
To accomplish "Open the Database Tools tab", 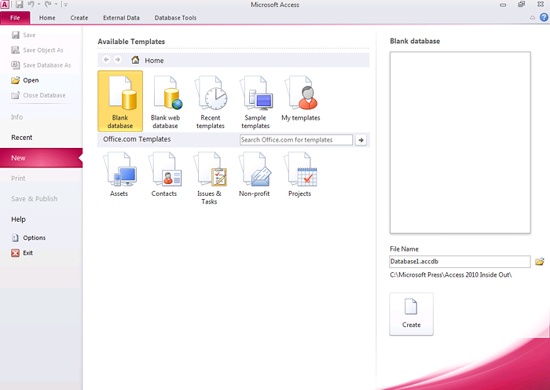I will tap(175, 18).
